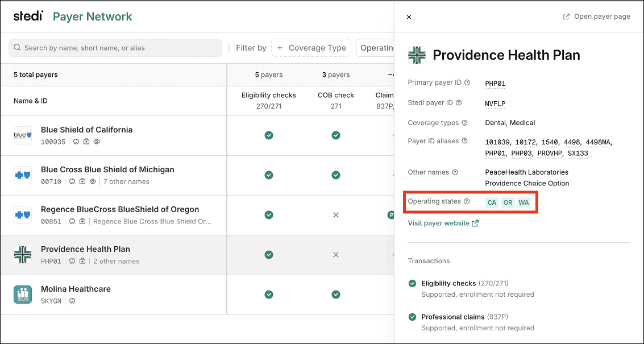
Task: Click eligibility check mark for Molina Healthcare
Action: pos(269,295)
